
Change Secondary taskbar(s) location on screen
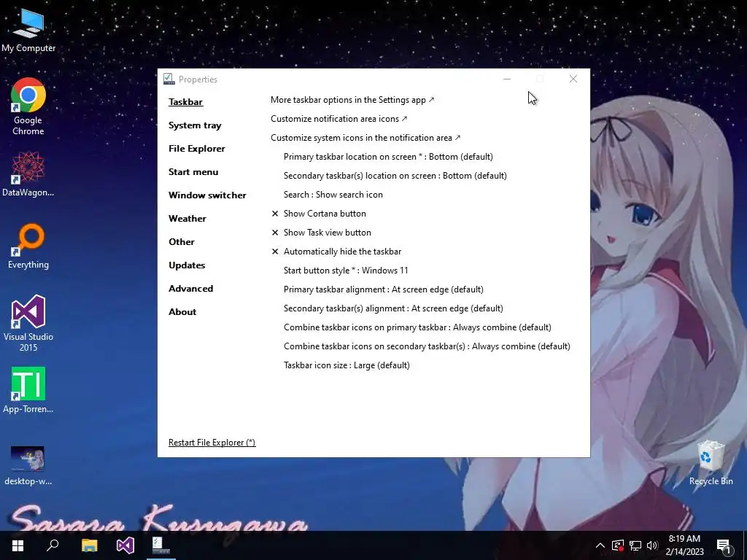395,176
